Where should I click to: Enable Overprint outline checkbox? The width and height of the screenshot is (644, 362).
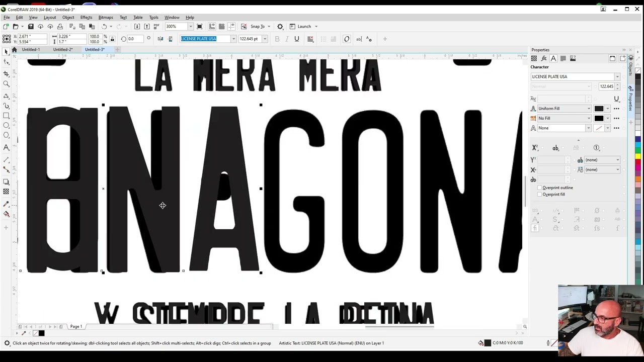[x=540, y=188]
